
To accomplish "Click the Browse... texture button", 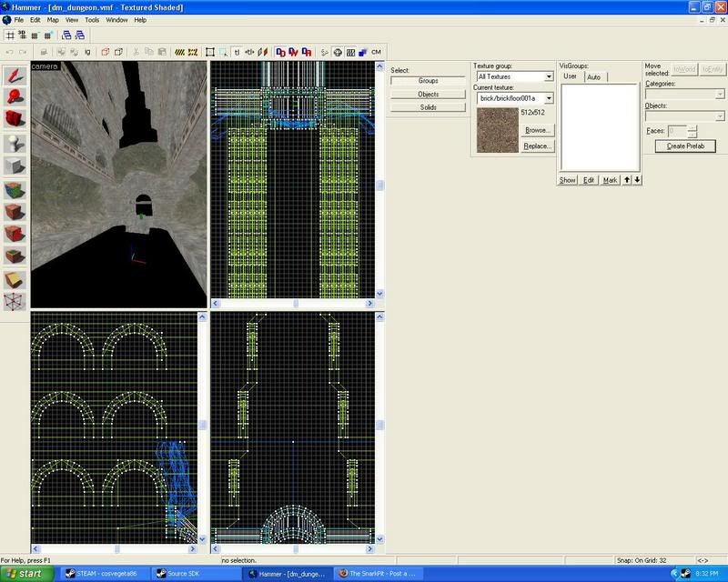I will tap(537, 130).
